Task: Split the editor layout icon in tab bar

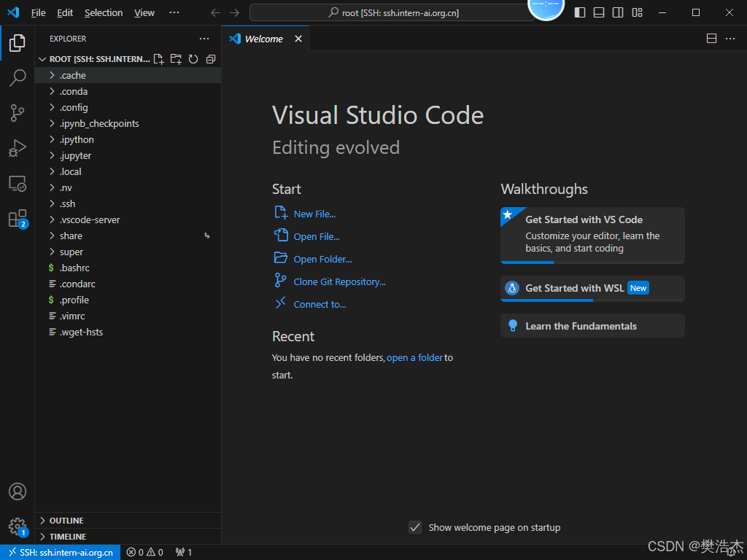Action: point(711,39)
